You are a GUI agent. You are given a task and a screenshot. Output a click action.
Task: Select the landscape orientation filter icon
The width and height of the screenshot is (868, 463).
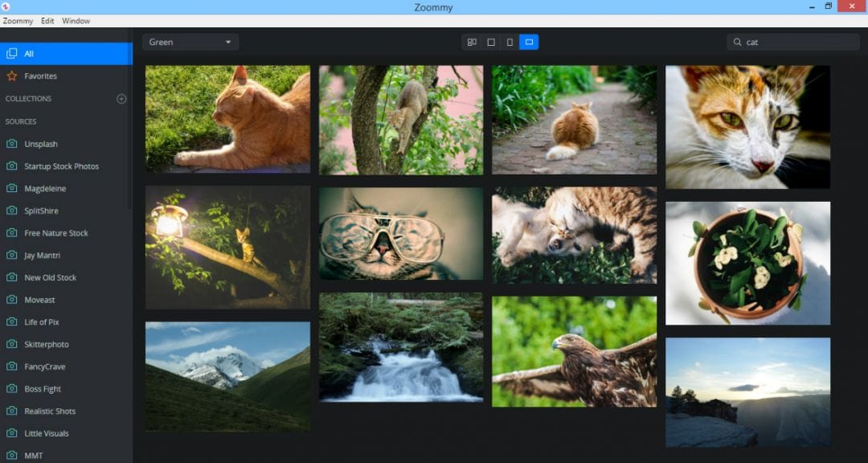(x=529, y=42)
